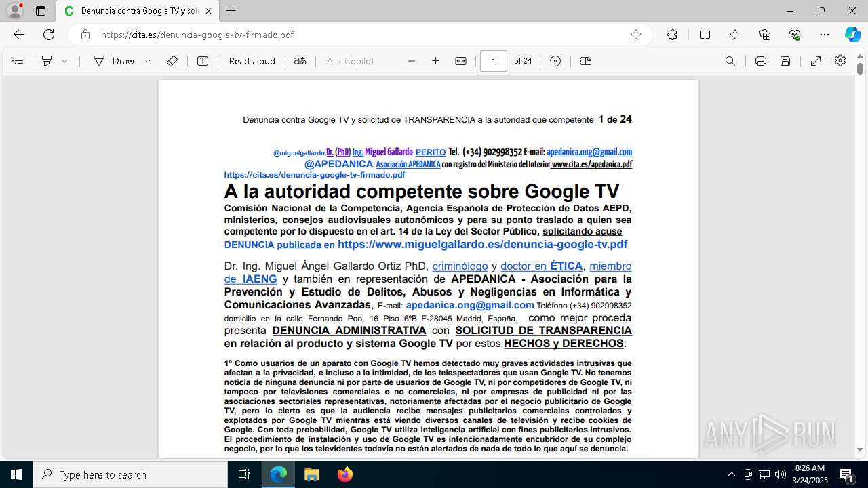Print the PDF document
The image size is (868, 488).
761,61
